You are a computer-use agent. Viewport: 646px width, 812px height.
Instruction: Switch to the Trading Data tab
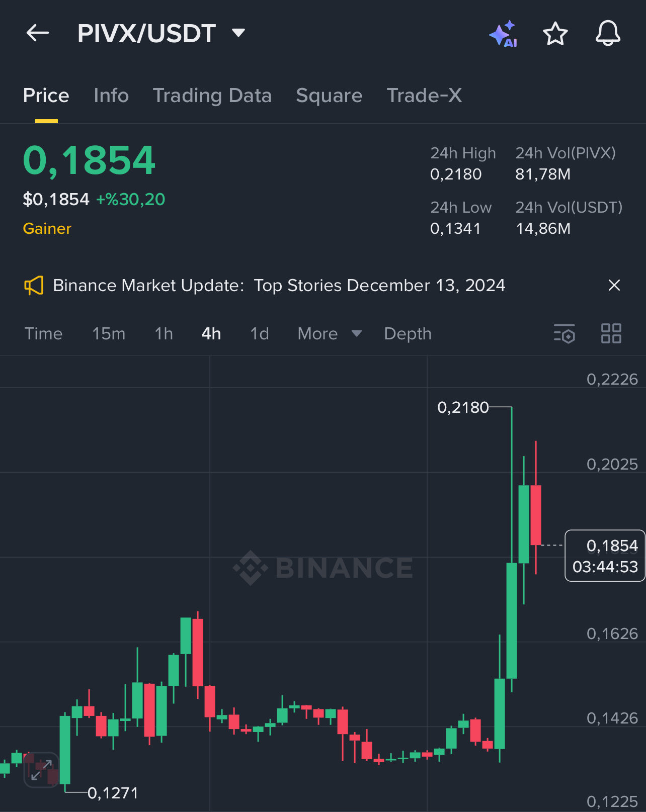coord(212,96)
